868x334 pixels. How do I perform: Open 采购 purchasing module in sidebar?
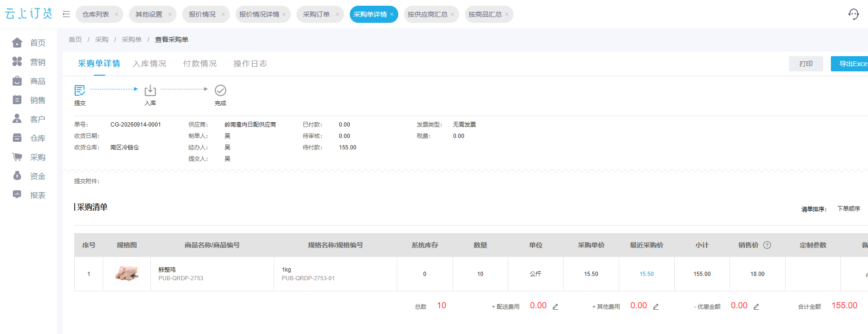[x=29, y=157]
